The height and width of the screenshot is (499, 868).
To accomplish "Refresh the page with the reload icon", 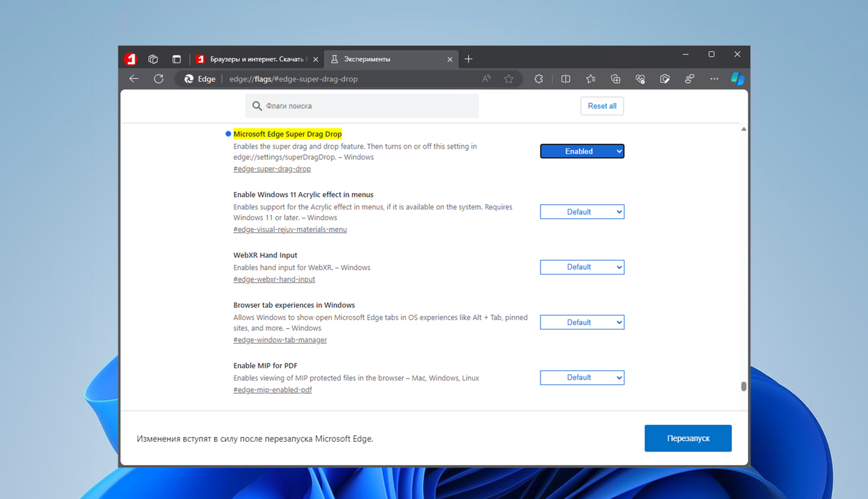I will click(x=159, y=79).
